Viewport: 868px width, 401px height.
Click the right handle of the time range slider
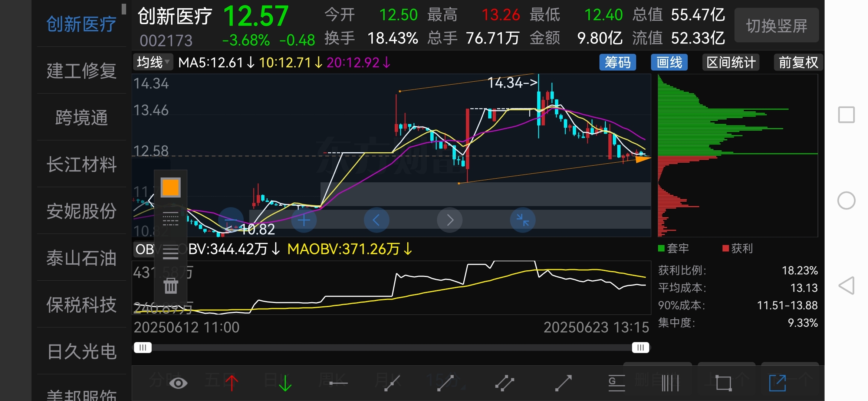point(640,348)
